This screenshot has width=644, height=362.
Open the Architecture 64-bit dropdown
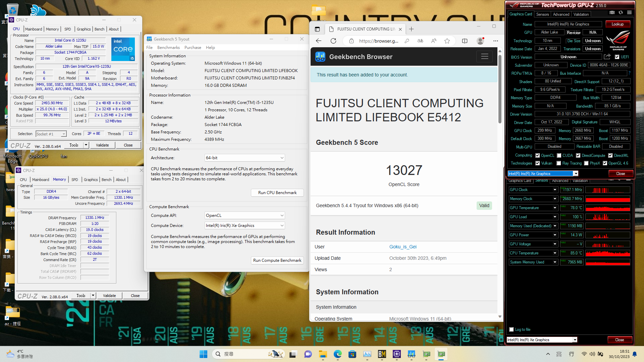pos(245,158)
